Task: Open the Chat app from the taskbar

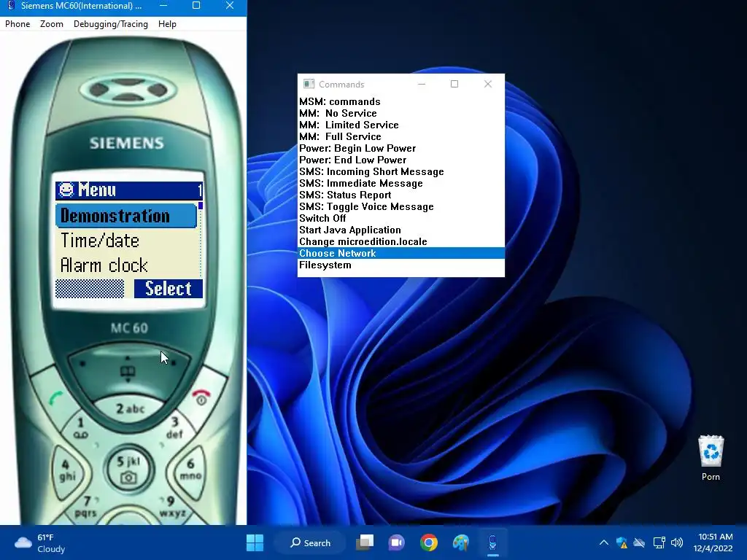Action: [x=396, y=542]
